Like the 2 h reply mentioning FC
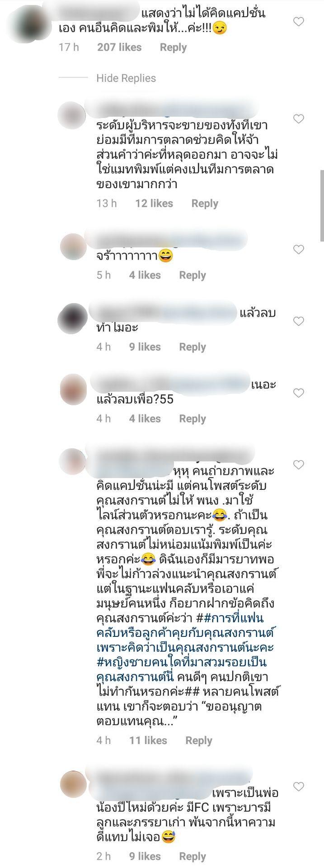Viewport: 324px width, 868px height. [x=299, y=787]
